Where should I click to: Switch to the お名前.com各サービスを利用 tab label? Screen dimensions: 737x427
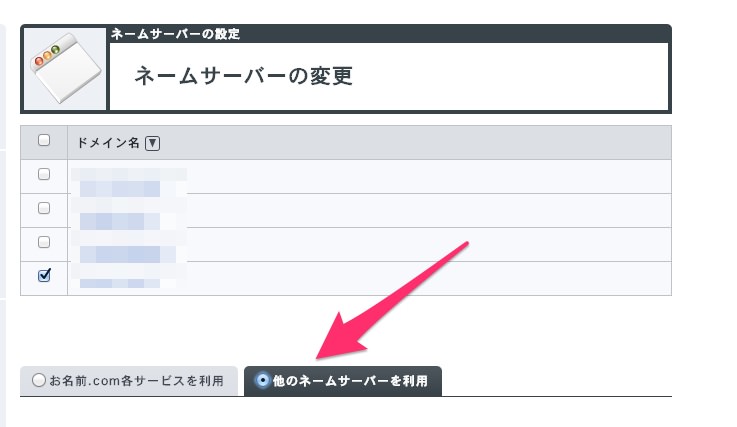click(x=136, y=380)
